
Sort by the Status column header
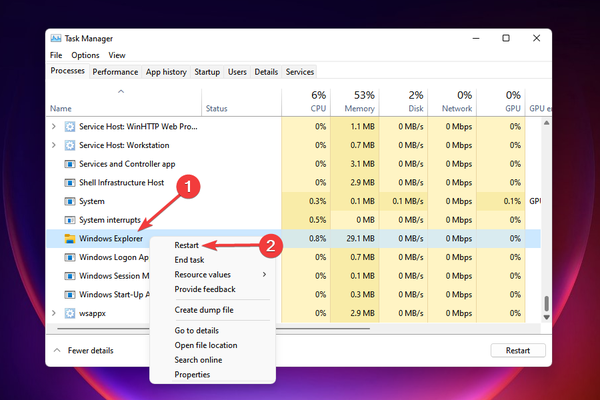pyautogui.click(x=241, y=102)
